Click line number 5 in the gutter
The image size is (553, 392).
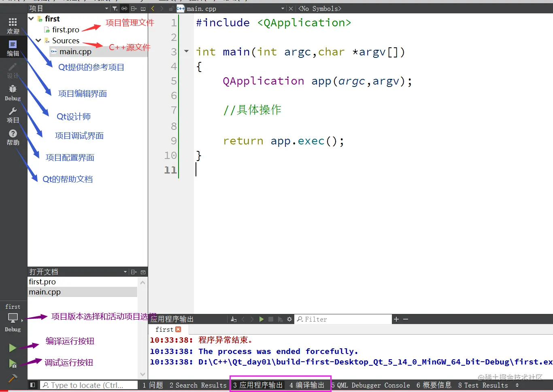coord(174,81)
